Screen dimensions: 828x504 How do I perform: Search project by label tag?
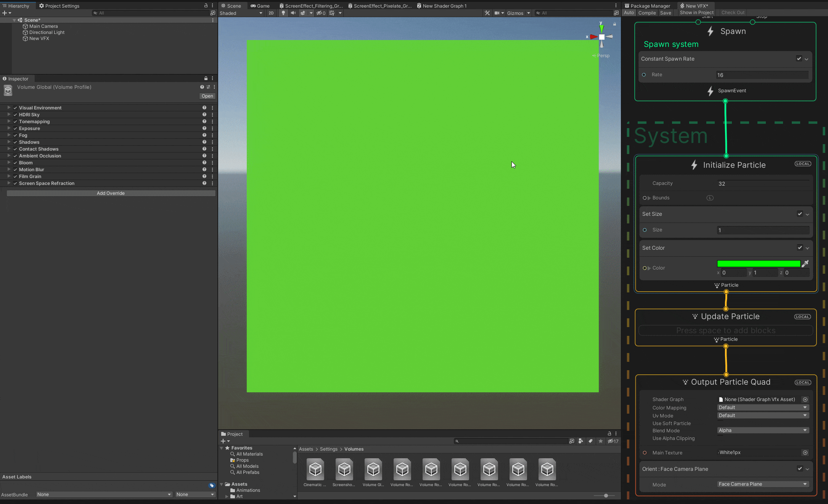[x=590, y=441]
